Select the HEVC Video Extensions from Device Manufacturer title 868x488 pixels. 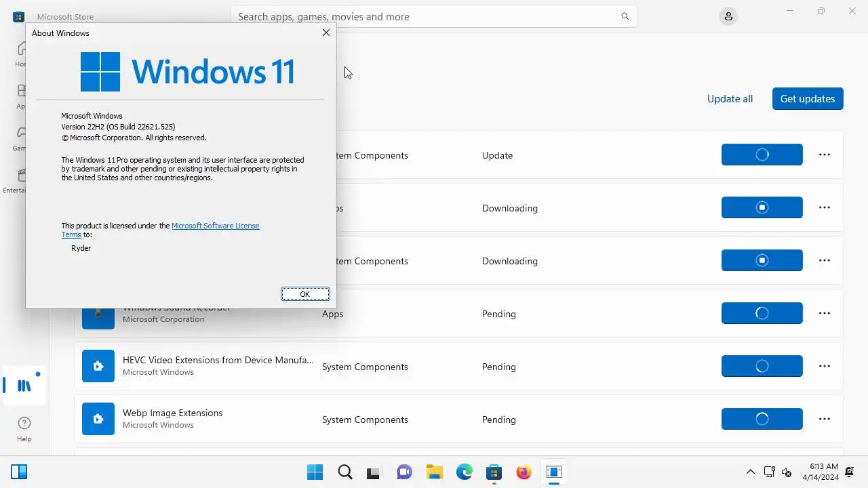218,360
